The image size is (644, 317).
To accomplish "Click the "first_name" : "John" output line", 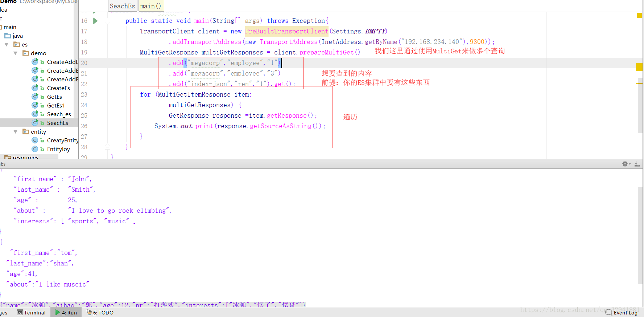I will point(53,179).
